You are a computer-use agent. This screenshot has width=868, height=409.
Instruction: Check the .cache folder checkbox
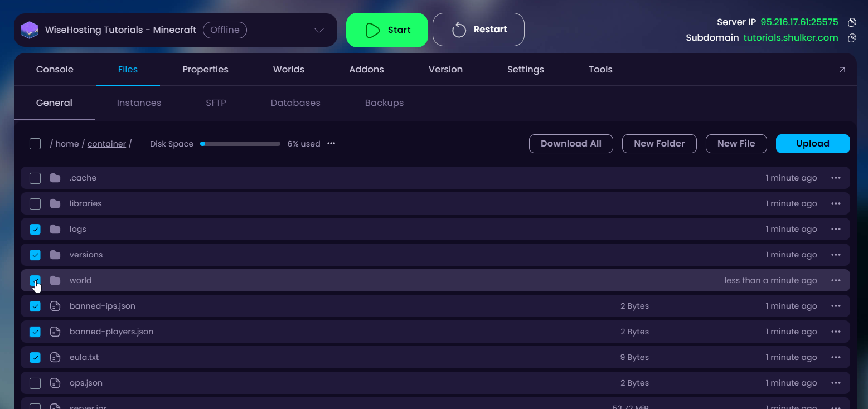click(x=35, y=178)
